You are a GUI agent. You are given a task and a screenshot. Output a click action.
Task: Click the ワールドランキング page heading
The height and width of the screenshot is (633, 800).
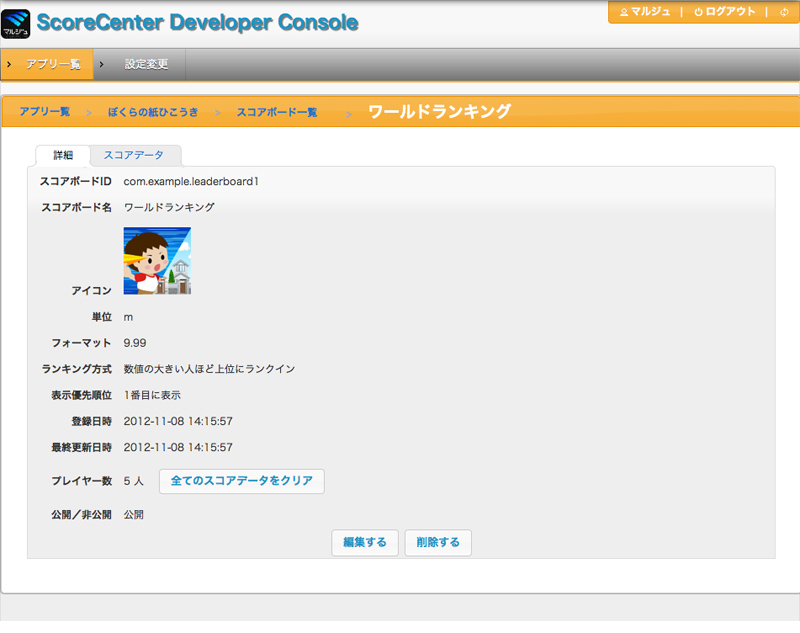click(440, 111)
